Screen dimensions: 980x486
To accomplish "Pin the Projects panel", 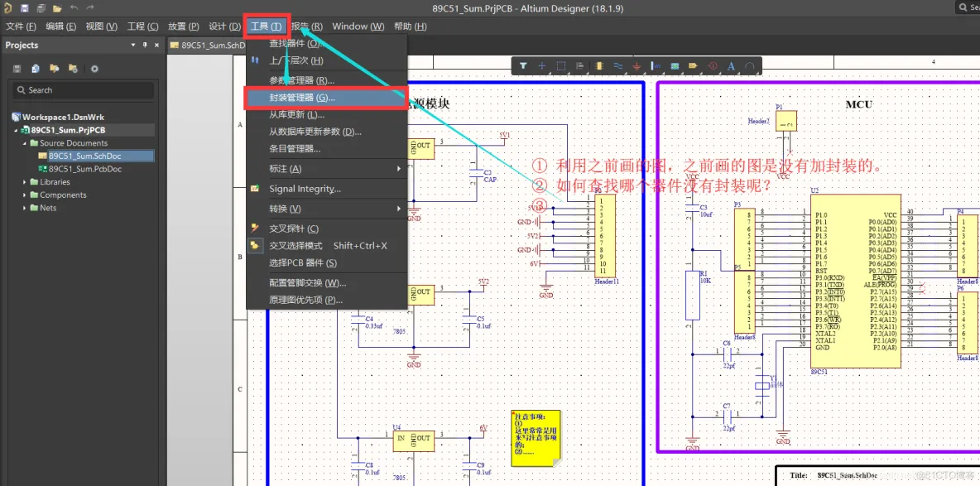I will pos(144,45).
